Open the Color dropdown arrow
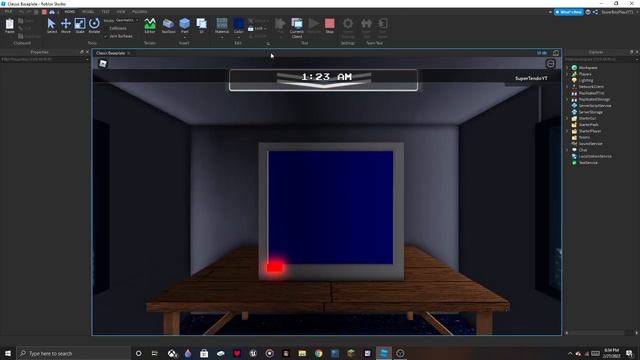 (239, 38)
